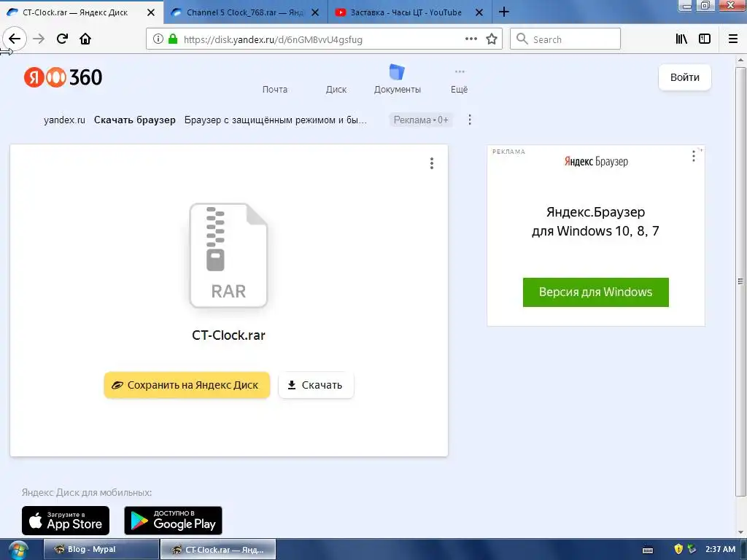Click Сохранить на Яндекс Диск button

187,385
